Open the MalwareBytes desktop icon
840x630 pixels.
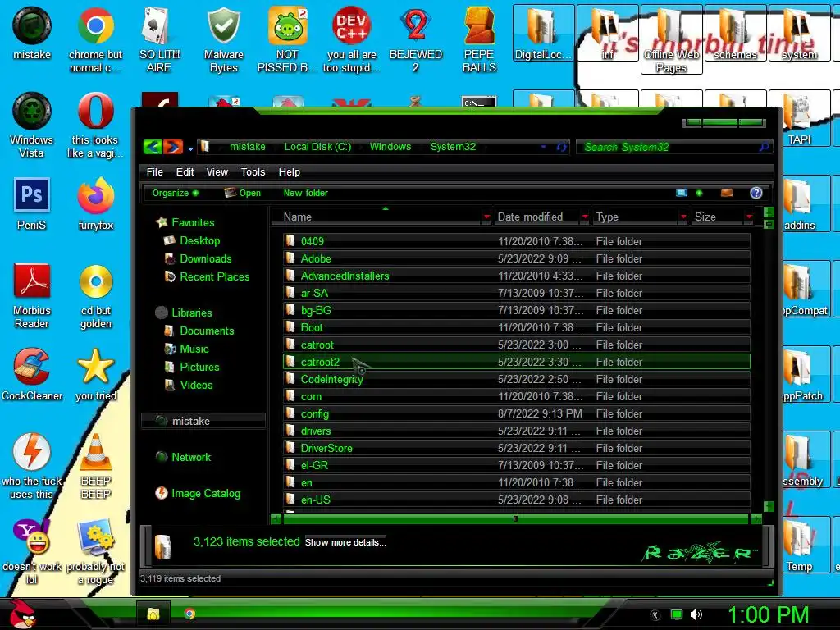tap(223, 39)
